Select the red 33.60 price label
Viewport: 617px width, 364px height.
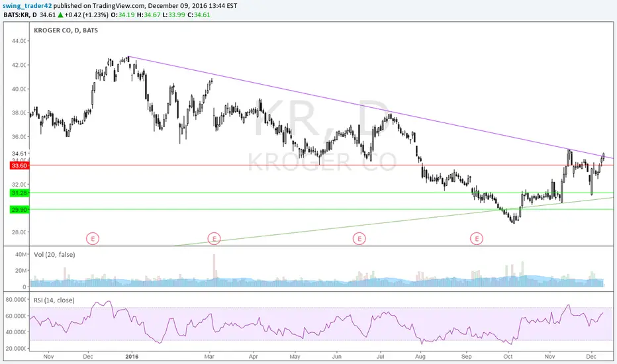19,165
